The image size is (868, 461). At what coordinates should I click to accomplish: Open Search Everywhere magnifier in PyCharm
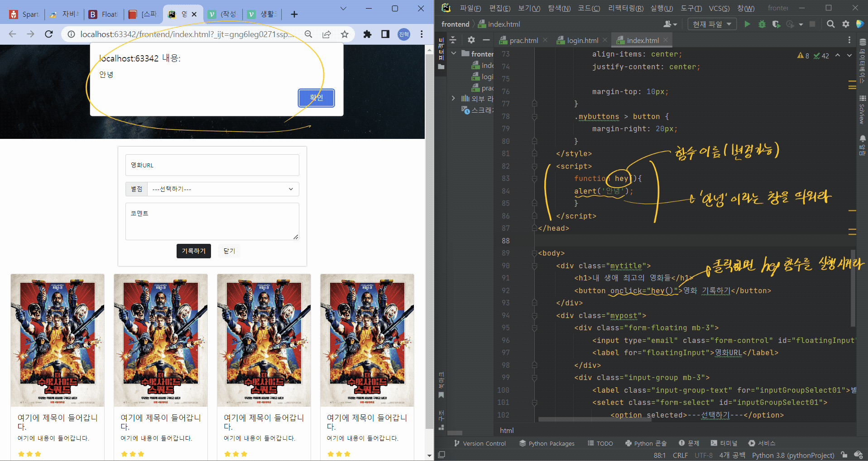coord(830,24)
